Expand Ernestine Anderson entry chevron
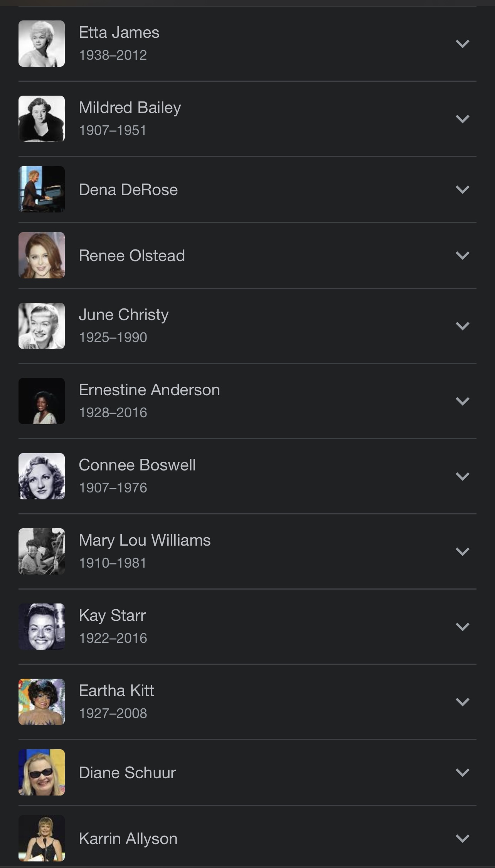The width and height of the screenshot is (495, 868). pyautogui.click(x=462, y=401)
